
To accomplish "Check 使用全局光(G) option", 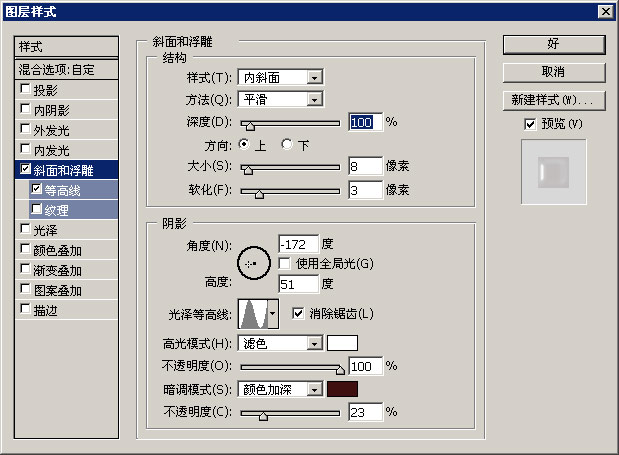I will pos(284,263).
